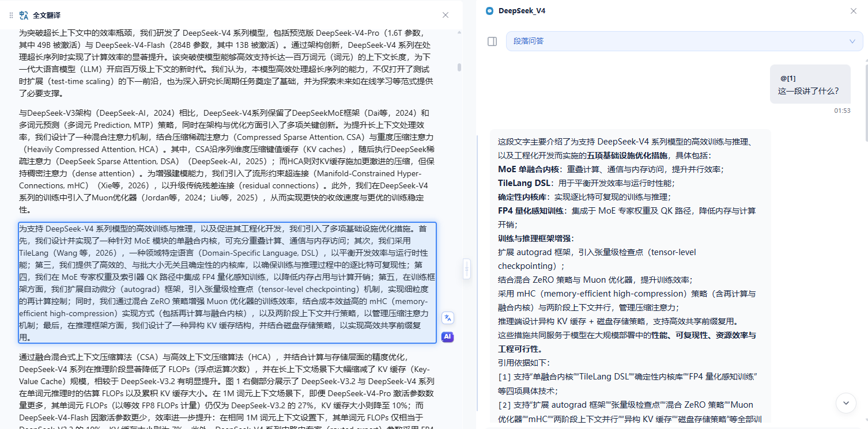Click the DeepSeek_V4 panel title text
Screen dimensions: 868x429
pos(522,11)
